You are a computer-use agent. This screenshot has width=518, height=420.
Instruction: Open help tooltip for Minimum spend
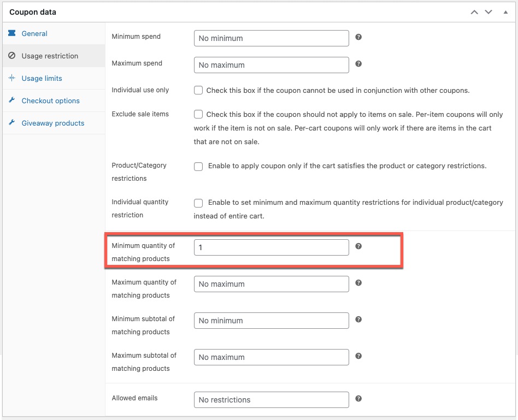(x=358, y=37)
